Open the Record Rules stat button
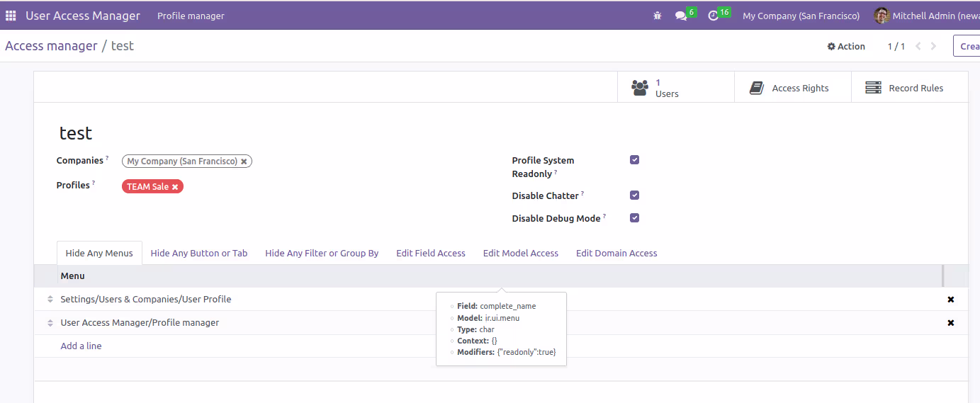The width and height of the screenshot is (980, 403). 910,88
